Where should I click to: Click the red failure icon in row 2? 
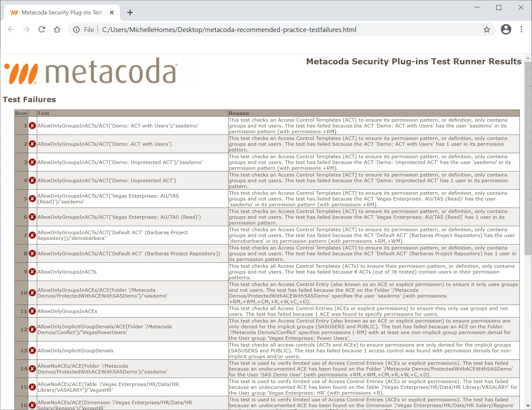(x=32, y=144)
